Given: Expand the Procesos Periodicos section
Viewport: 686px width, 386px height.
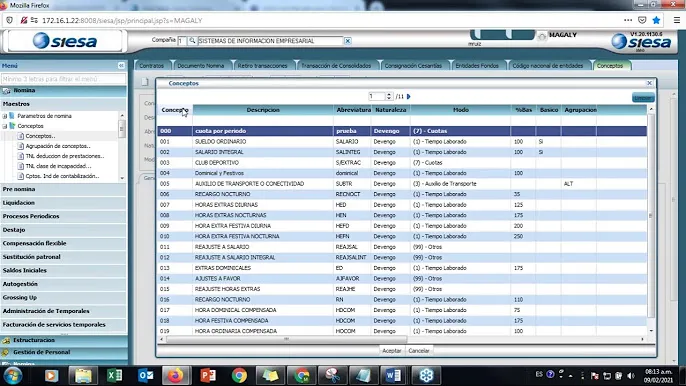Looking at the screenshot, I should tap(63, 216).
